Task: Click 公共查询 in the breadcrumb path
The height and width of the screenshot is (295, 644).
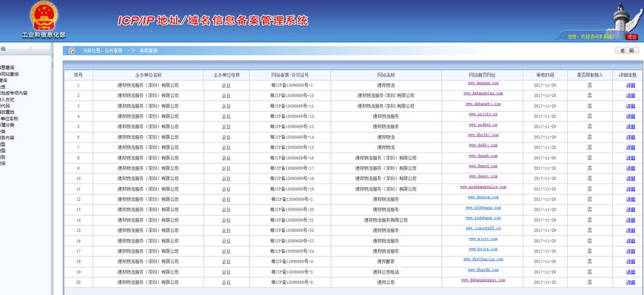Action: coord(113,50)
